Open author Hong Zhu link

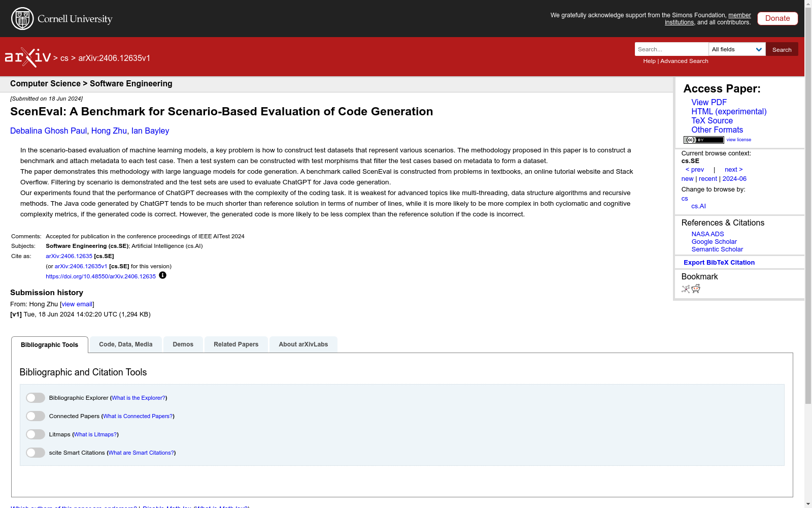tap(109, 131)
